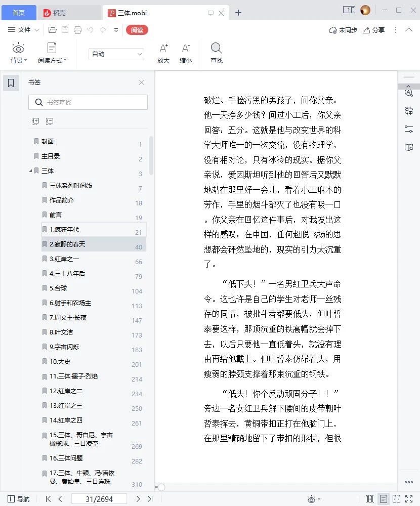Click the expand all bookmarks icon
The image size is (420, 506).
(35, 121)
